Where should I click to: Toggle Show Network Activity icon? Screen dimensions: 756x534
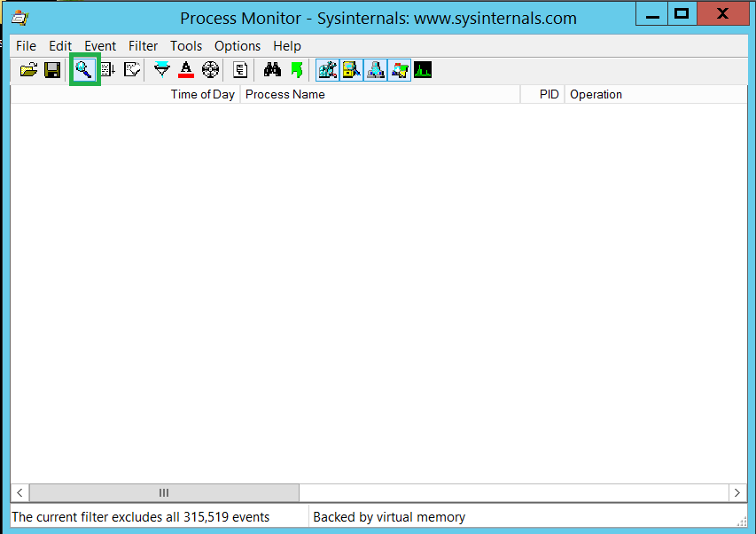pyautogui.click(x=376, y=70)
